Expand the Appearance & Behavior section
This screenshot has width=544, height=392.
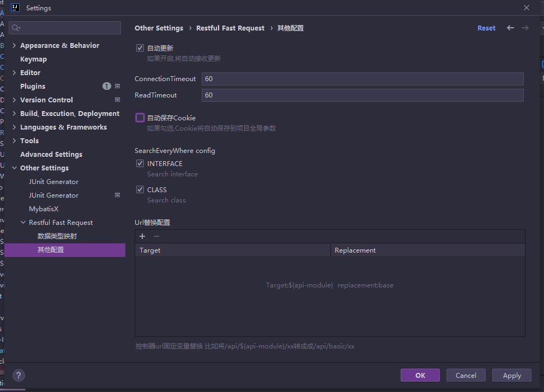(14, 45)
